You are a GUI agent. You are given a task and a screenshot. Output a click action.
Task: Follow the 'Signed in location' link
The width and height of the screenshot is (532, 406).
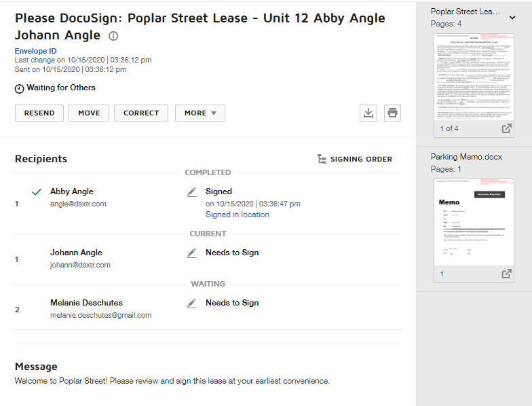click(x=237, y=215)
